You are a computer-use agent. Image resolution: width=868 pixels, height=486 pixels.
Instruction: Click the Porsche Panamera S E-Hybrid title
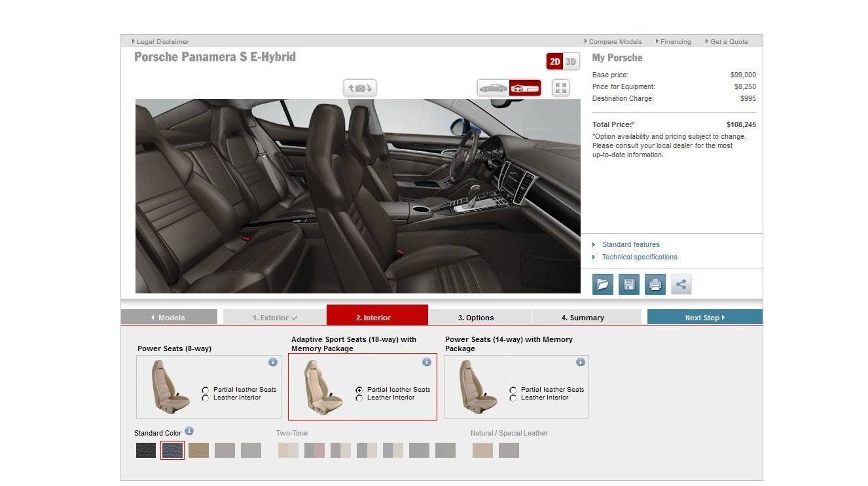pos(215,57)
